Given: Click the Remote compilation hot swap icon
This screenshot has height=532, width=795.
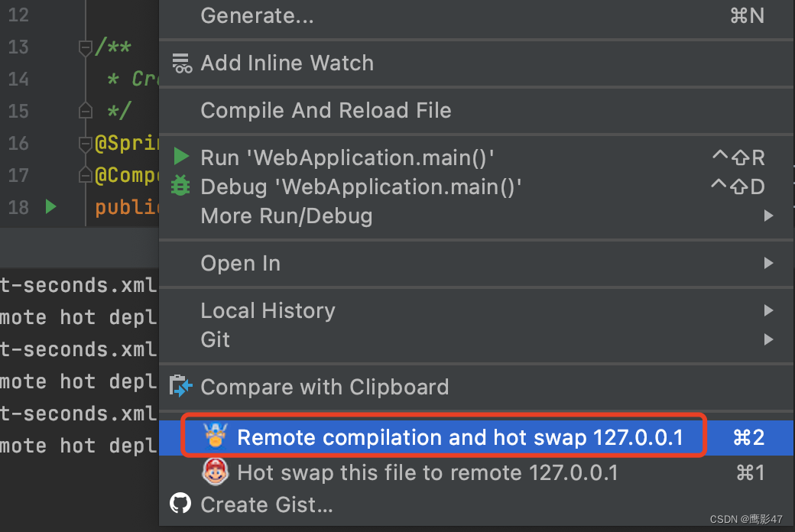Looking at the screenshot, I should pyautogui.click(x=216, y=436).
